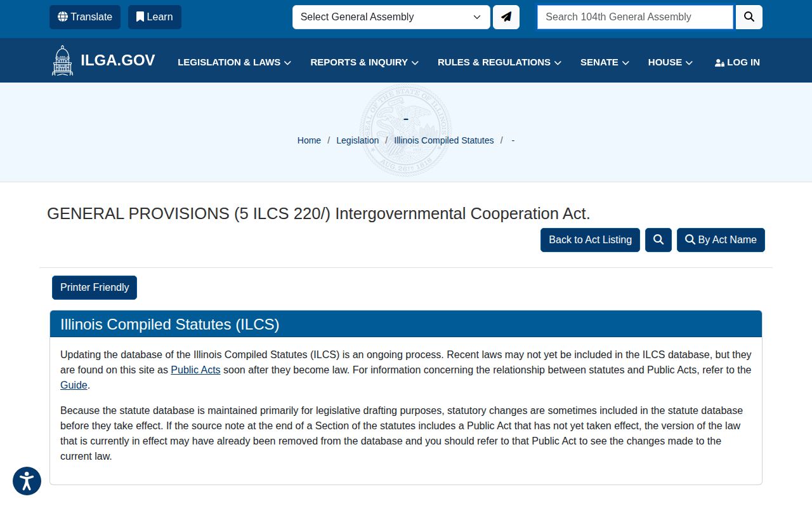Click the Illinois Compiled Statutes (ILCS) heading
This screenshot has width=812, height=508.
click(x=170, y=324)
